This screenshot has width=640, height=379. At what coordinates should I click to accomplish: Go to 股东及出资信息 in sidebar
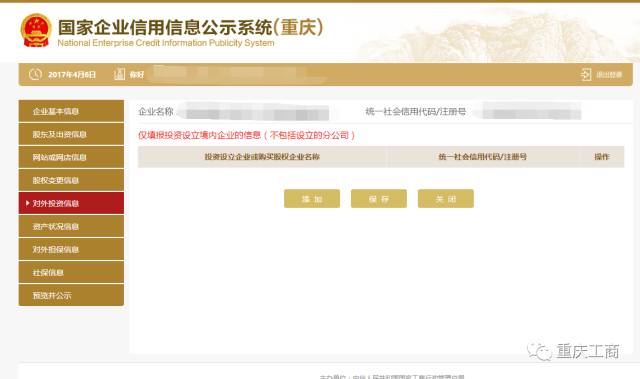pyautogui.click(x=71, y=134)
